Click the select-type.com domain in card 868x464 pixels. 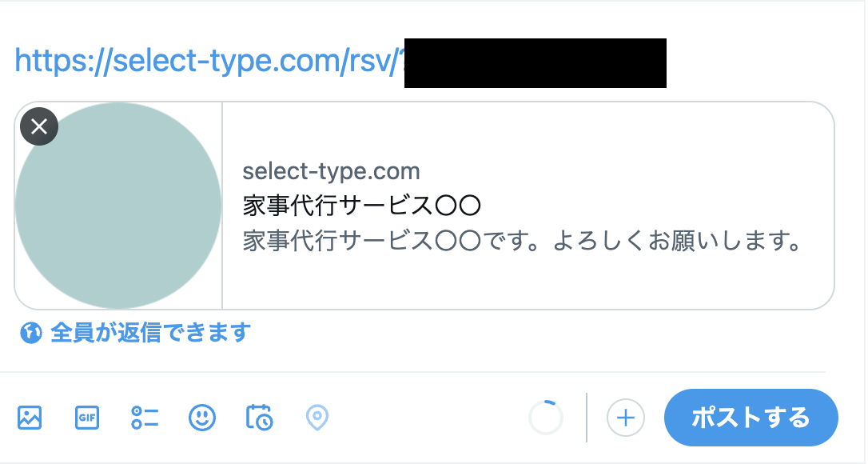[331, 171]
